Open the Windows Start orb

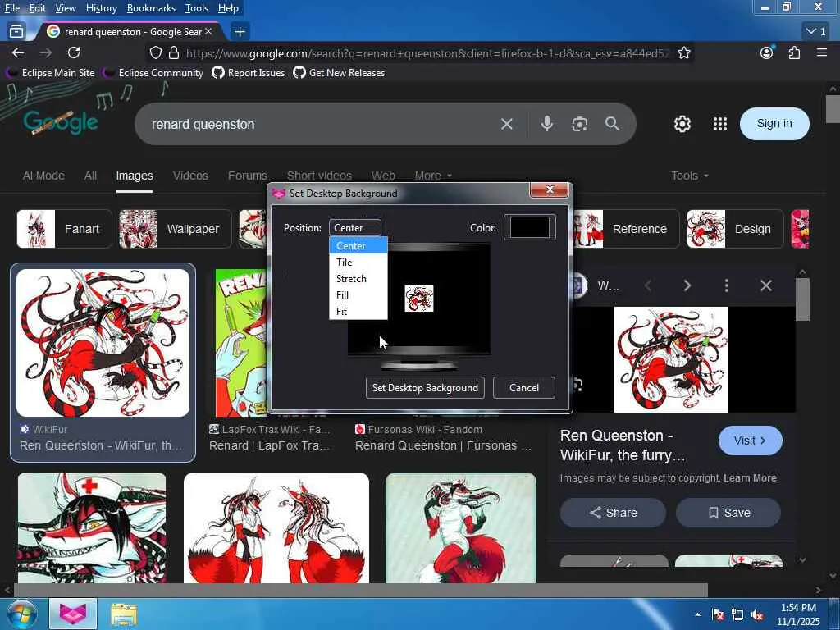tap(22, 614)
